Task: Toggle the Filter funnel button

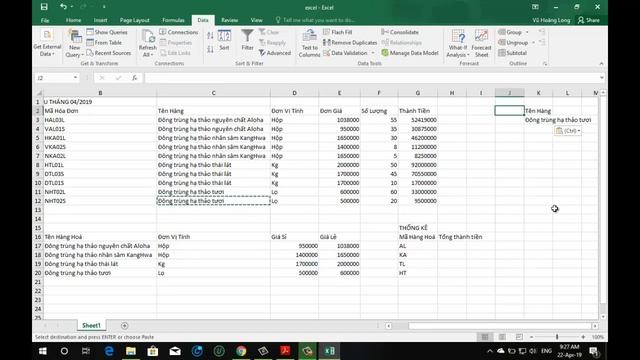Action: pos(247,40)
